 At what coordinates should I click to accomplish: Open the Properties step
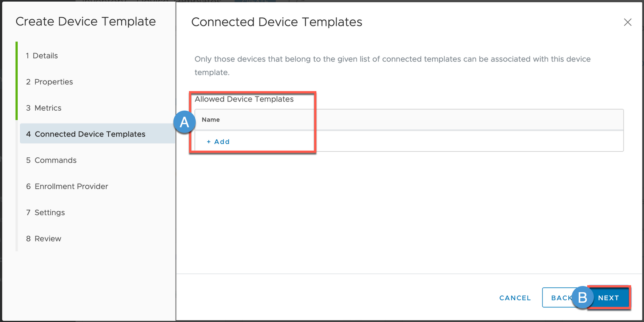click(50, 82)
